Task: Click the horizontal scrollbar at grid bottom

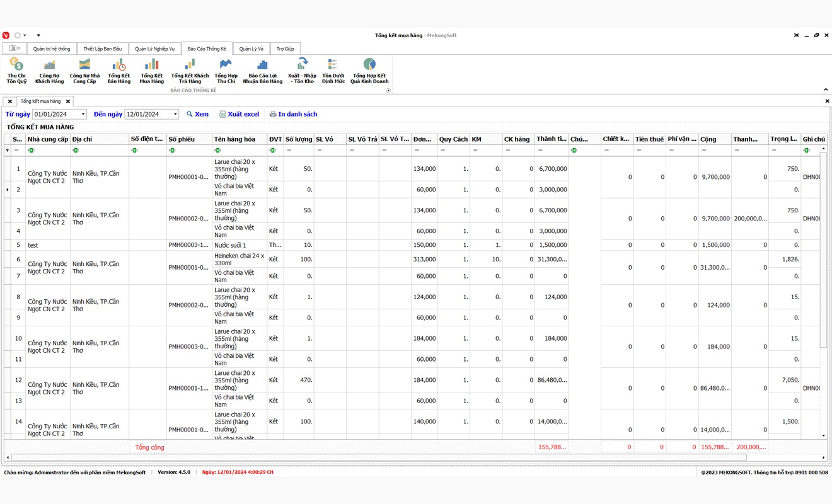Action: 378,457
